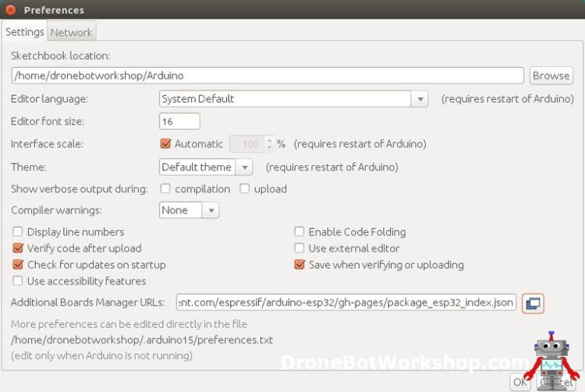
Task: Confirm preferences with OK
Action: pos(520,382)
